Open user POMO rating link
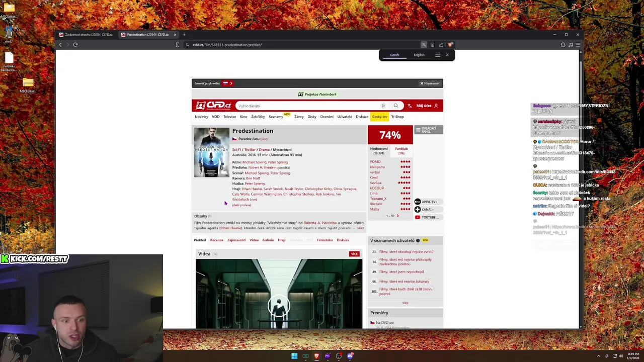644x362 pixels. [375, 162]
